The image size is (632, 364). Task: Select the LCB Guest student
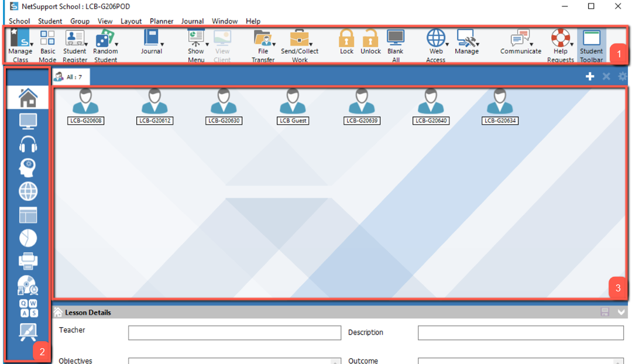click(x=293, y=107)
